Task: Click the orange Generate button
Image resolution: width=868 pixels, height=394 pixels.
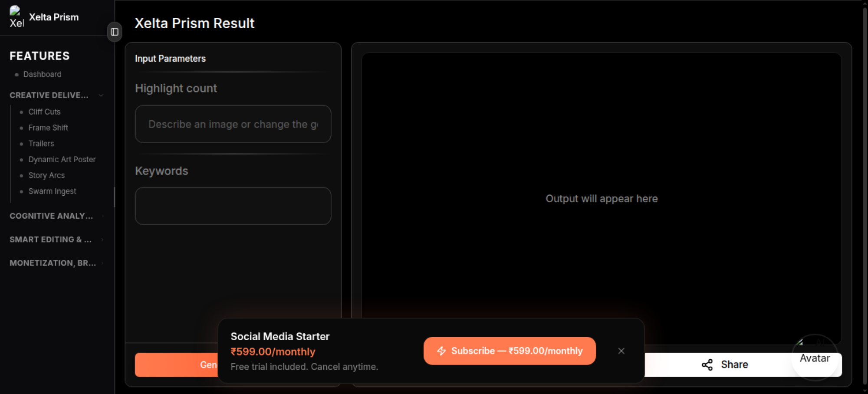Action: [x=177, y=365]
